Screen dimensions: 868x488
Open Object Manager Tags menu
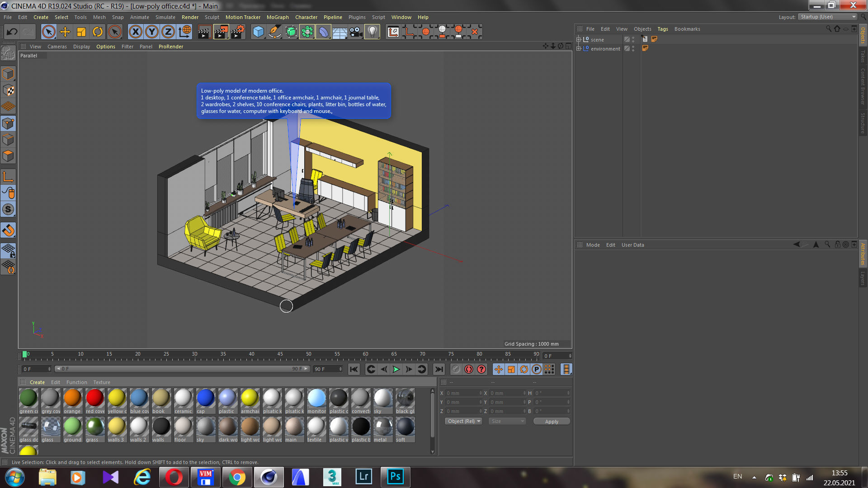(x=662, y=29)
